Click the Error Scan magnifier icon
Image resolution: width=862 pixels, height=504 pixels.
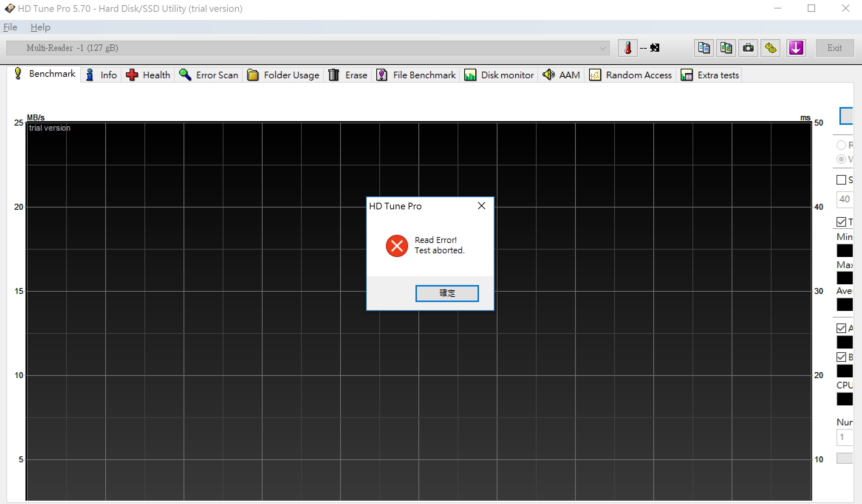click(x=185, y=75)
